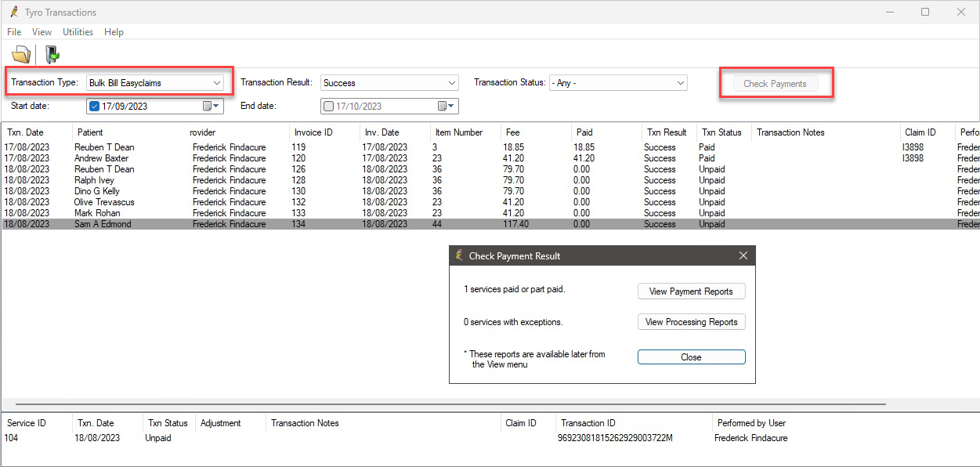Click the Transaction ID 96923081815262929003722M
Image resolution: width=980 pixels, height=467 pixels.
tap(617, 438)
